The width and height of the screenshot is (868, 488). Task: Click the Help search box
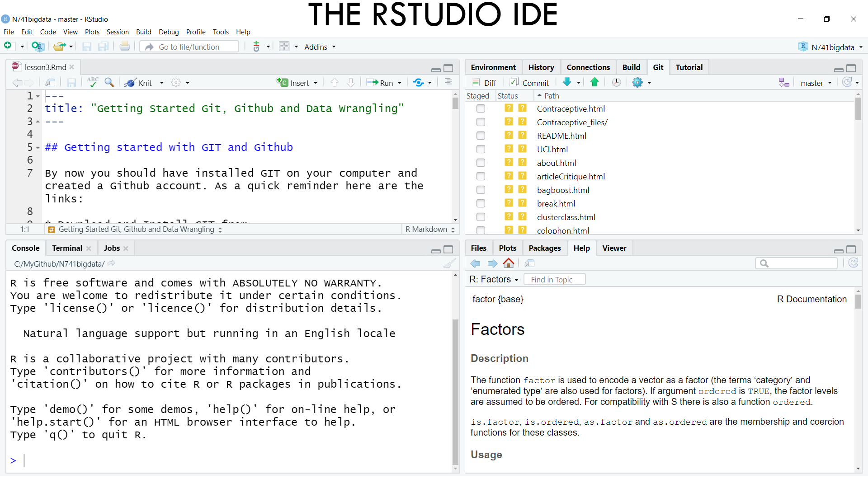coord(796,263)
